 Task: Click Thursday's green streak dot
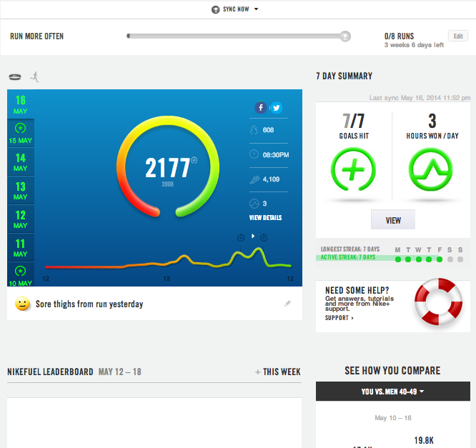pos(429,259)
